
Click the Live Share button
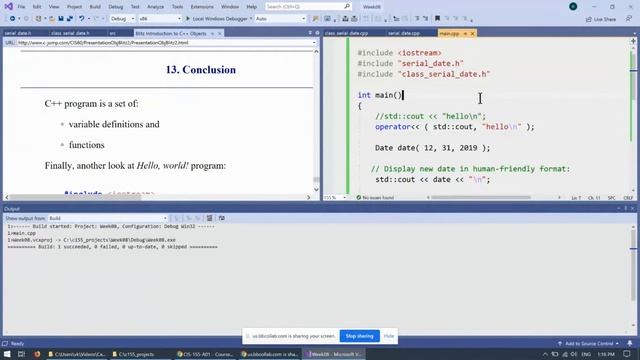point(601,19)
